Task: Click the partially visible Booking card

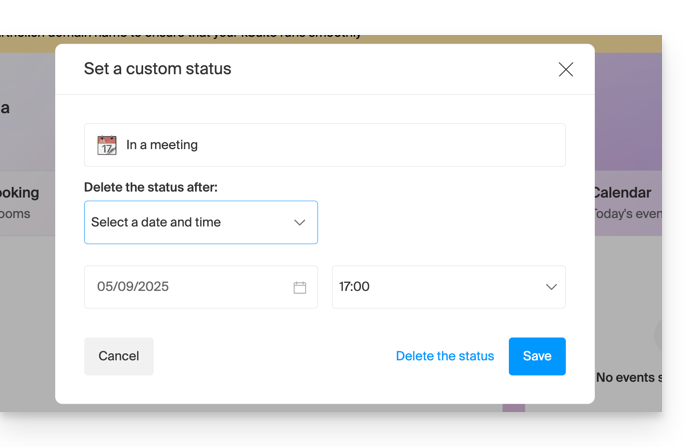Action: click(20, 203)
